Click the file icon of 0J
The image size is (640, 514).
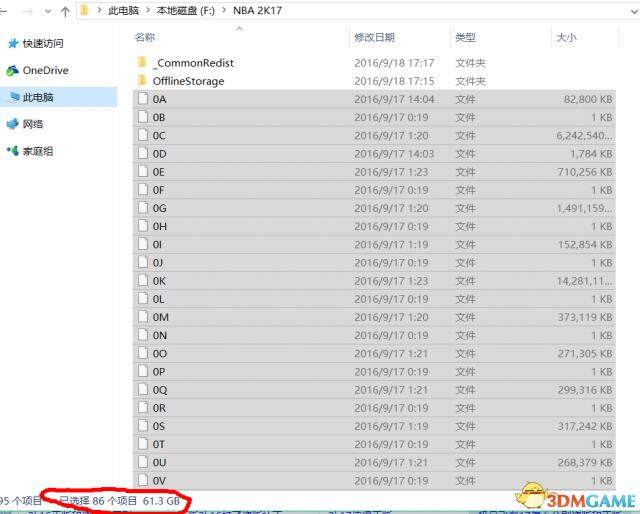(143, 262)
